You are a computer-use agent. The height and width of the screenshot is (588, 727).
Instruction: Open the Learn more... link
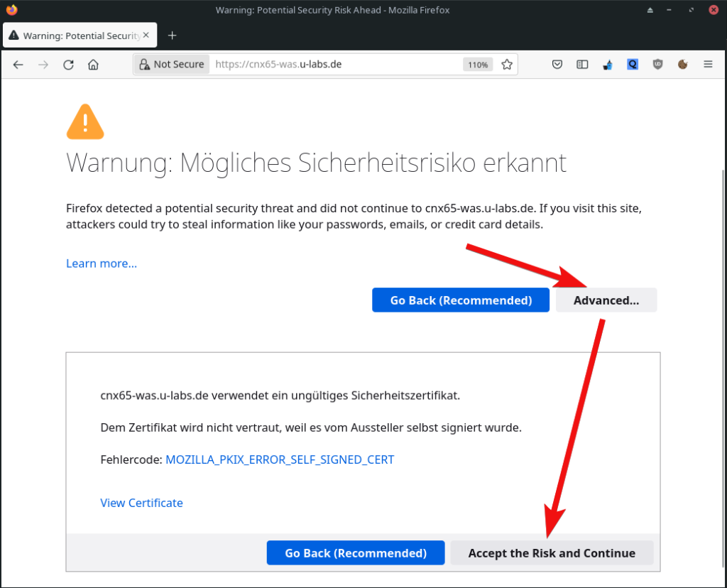point(102,263)
